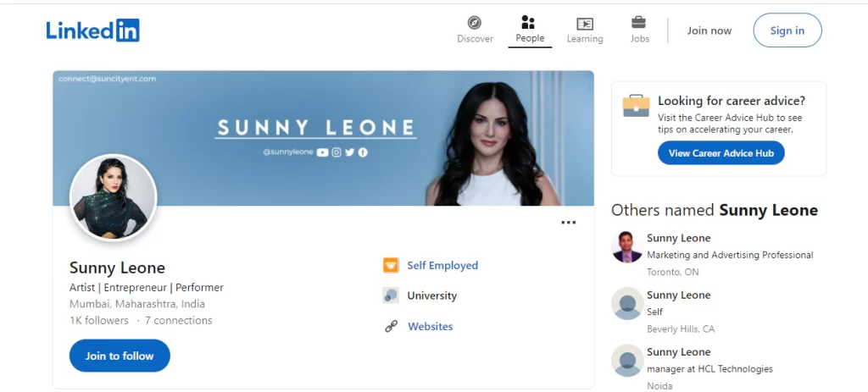Open View Career Advice Hub
The width and height of the screenshot is (868, 392).
[721, 153]
